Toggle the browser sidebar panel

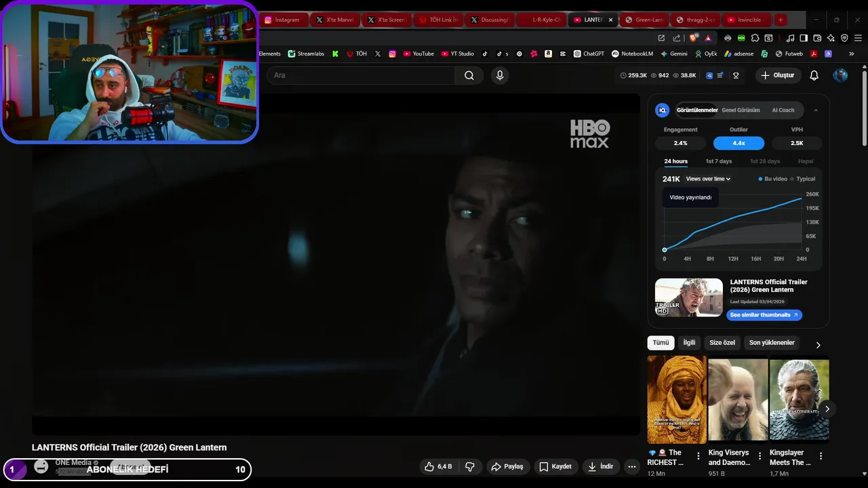(804, 38)
